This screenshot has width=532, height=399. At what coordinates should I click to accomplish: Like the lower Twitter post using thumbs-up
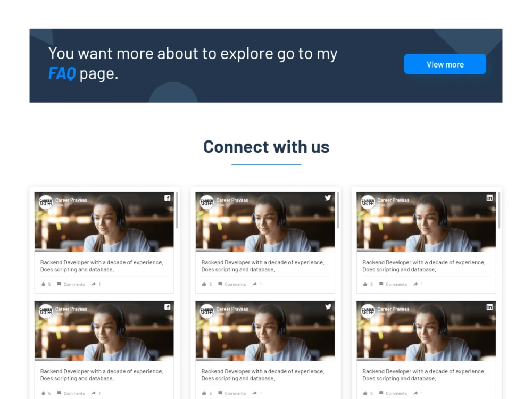tap(204, 393)
